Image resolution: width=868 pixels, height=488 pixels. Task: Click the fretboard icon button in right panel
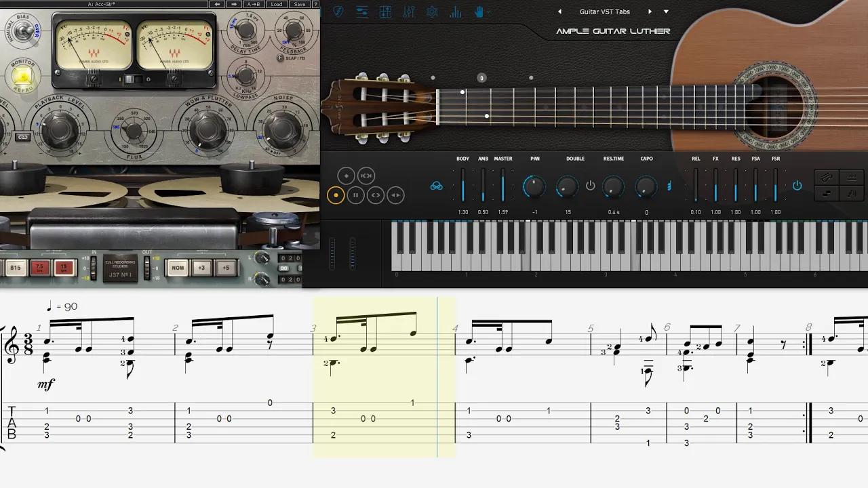coord(852,177)
